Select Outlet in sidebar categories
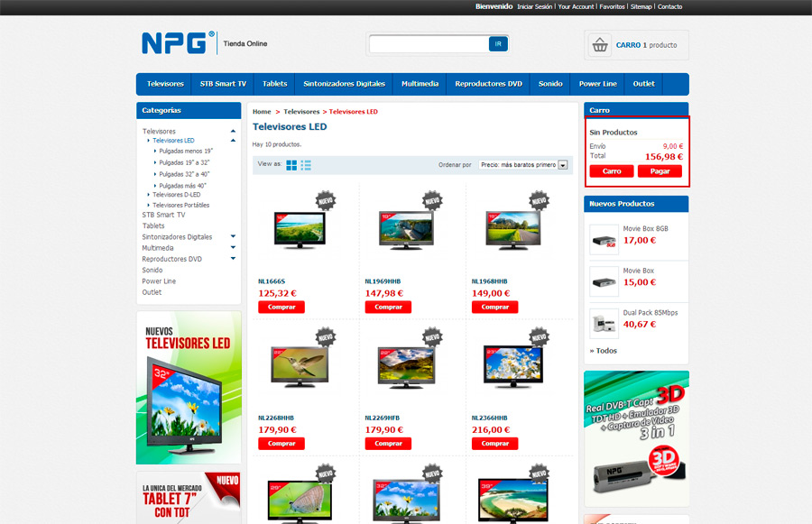 coord(152,292)
